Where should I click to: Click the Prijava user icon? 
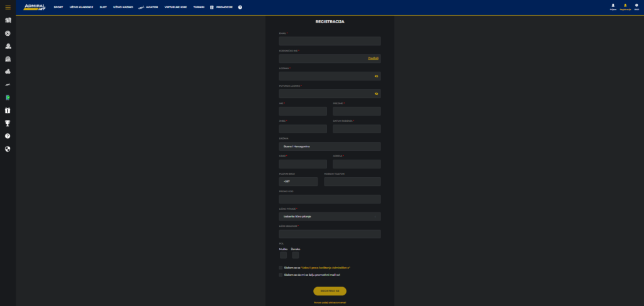(x=613, y=6)
